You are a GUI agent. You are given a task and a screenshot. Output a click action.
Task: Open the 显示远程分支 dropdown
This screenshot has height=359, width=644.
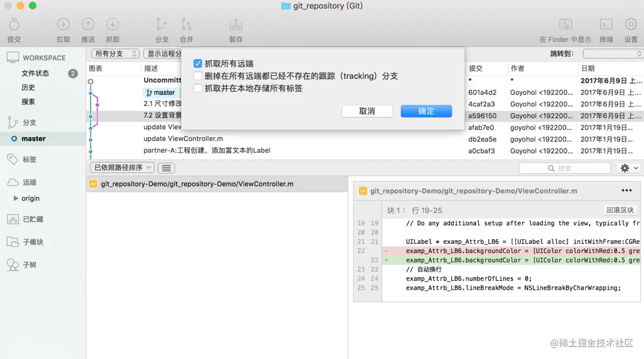[163, 53]
